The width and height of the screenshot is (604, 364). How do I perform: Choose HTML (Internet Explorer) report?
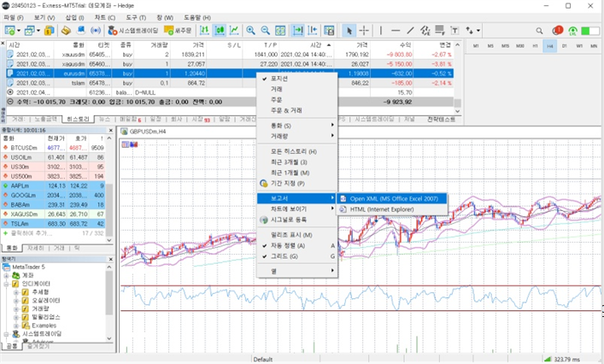(392, 209)
